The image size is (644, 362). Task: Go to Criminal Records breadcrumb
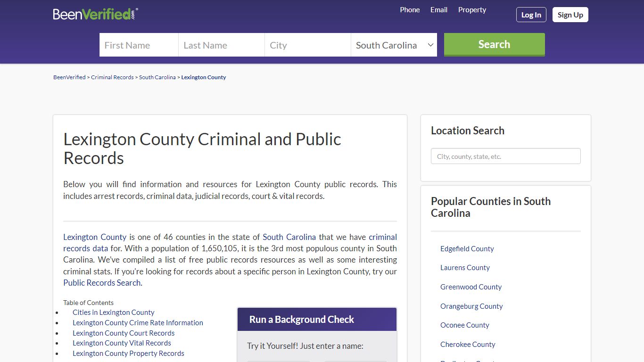pos(112,77)
